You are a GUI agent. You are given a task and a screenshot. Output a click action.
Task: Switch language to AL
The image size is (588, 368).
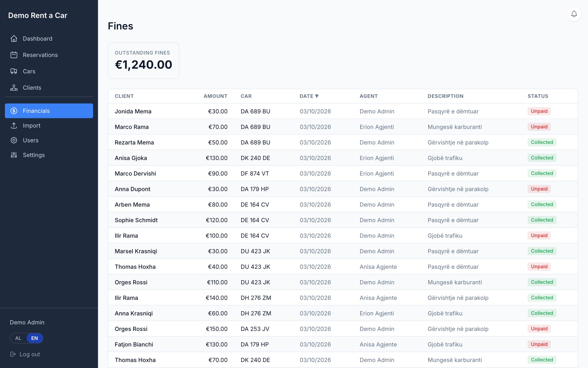tap(18, 338)
